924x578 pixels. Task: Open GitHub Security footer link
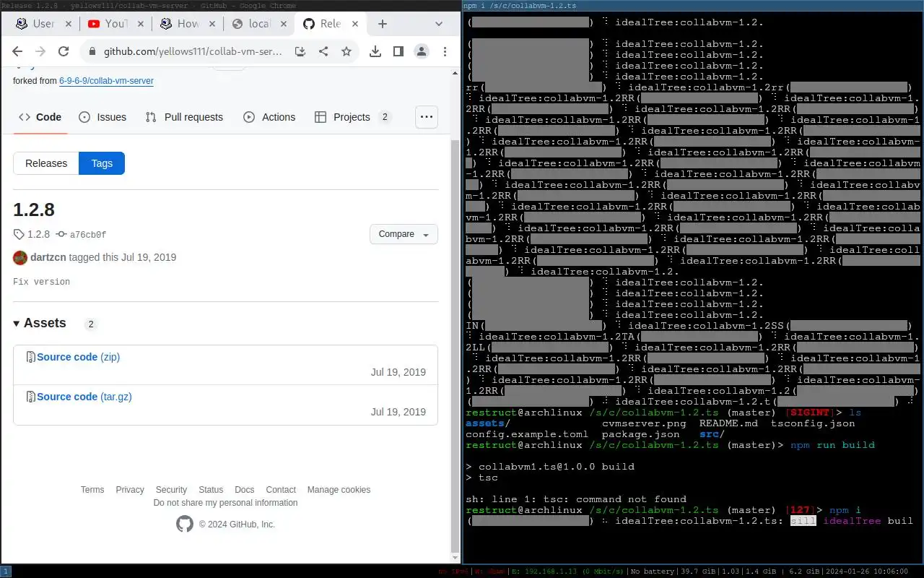tap(171, 490)
